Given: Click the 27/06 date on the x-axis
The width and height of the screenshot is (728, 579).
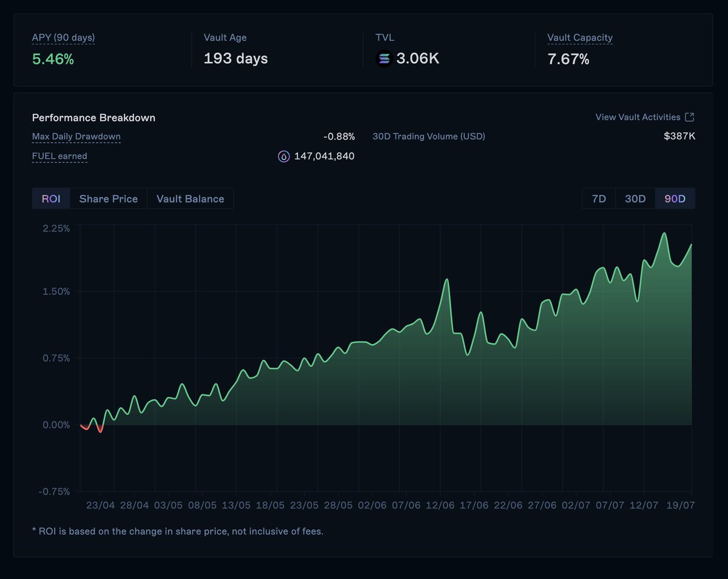Looking at the screenshot, I should click(542, 506).
